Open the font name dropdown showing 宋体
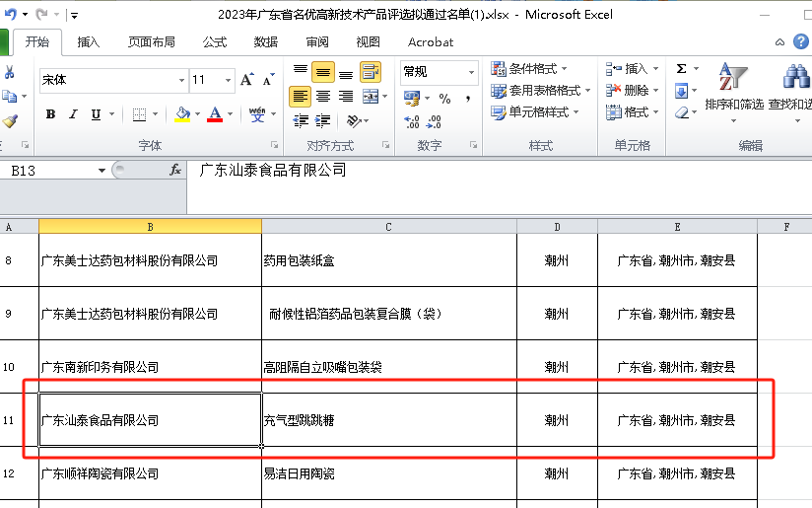812x508 pixels. click(181, 80)
